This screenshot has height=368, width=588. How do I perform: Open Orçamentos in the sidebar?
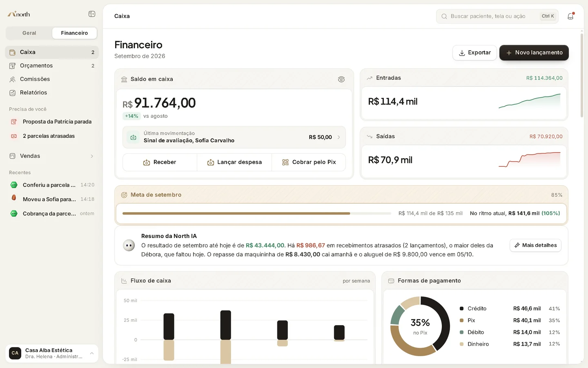[52, 66]
